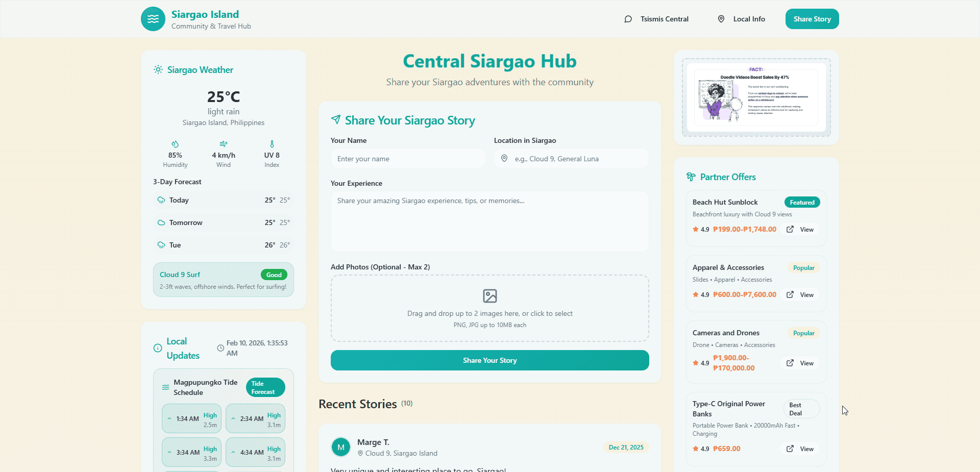The width and height of the screenshot is (980, 472).
Task: Focus the Your Name input field
Action: [x=408, y=159]
